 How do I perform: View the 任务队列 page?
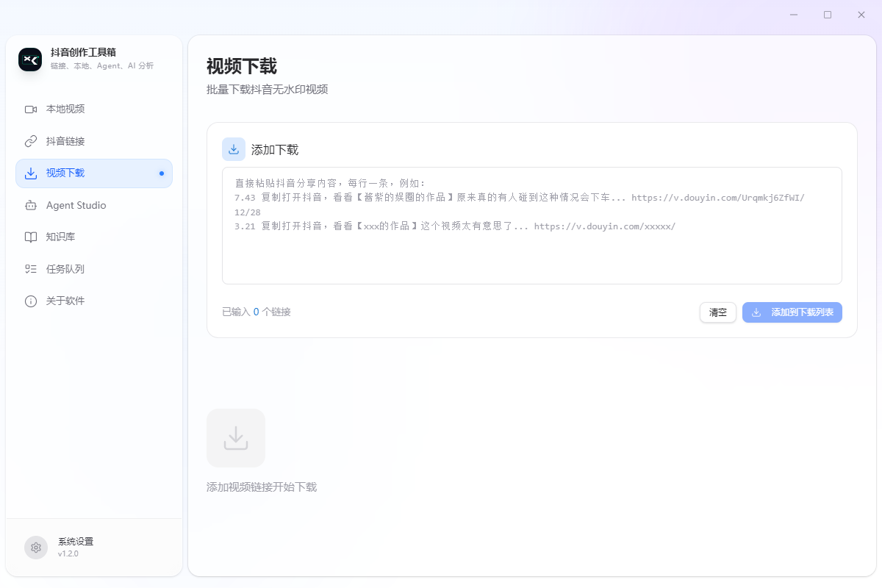[x=94, y=269]
